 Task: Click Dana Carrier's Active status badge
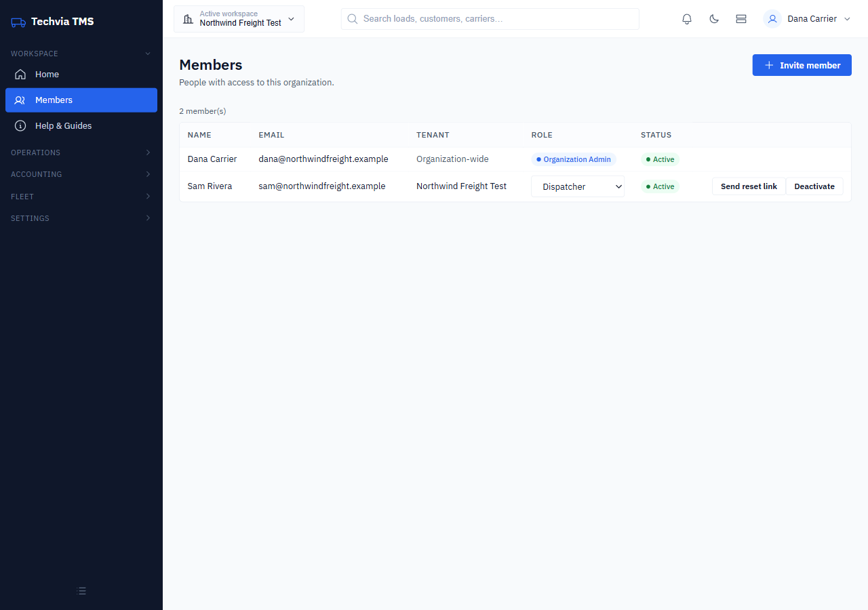660,159
